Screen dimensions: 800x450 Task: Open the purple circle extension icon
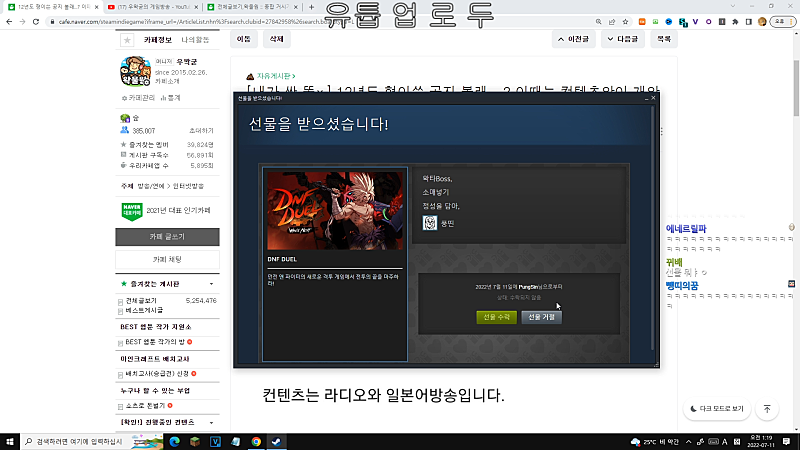709,22
